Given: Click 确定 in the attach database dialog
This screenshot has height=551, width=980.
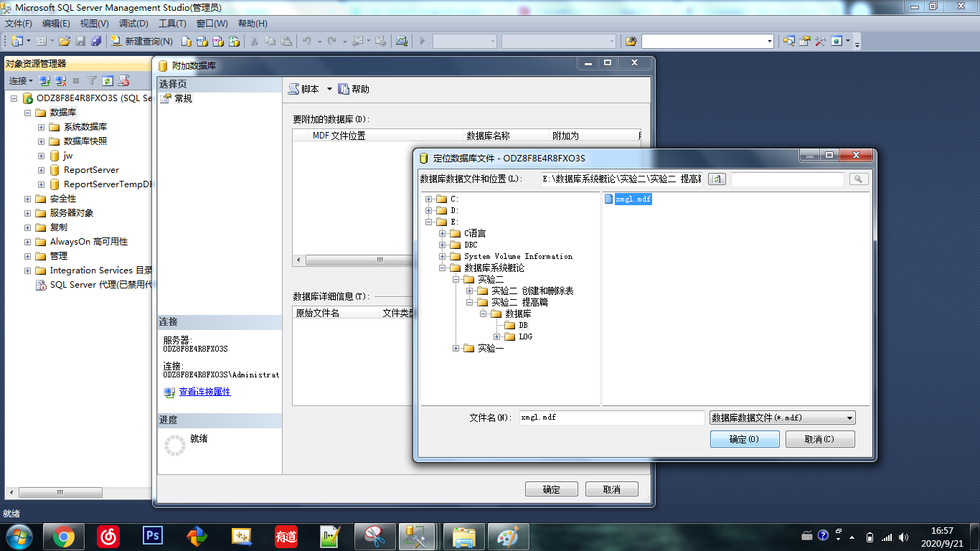Looking at the screenshot, I should [x=552, y=489].
